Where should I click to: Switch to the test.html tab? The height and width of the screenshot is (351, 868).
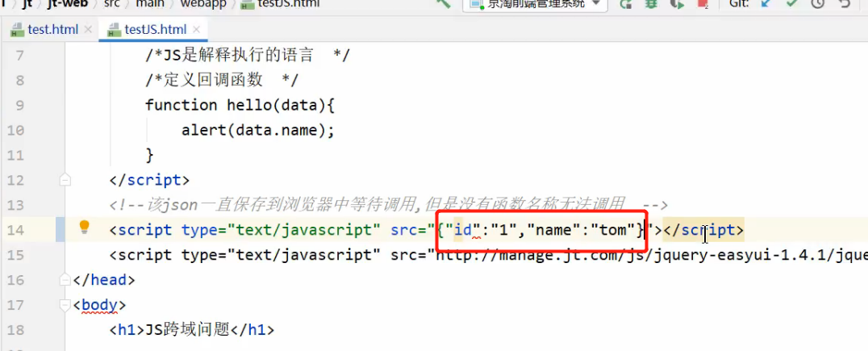pyautogui.click(x=52, y=29)
